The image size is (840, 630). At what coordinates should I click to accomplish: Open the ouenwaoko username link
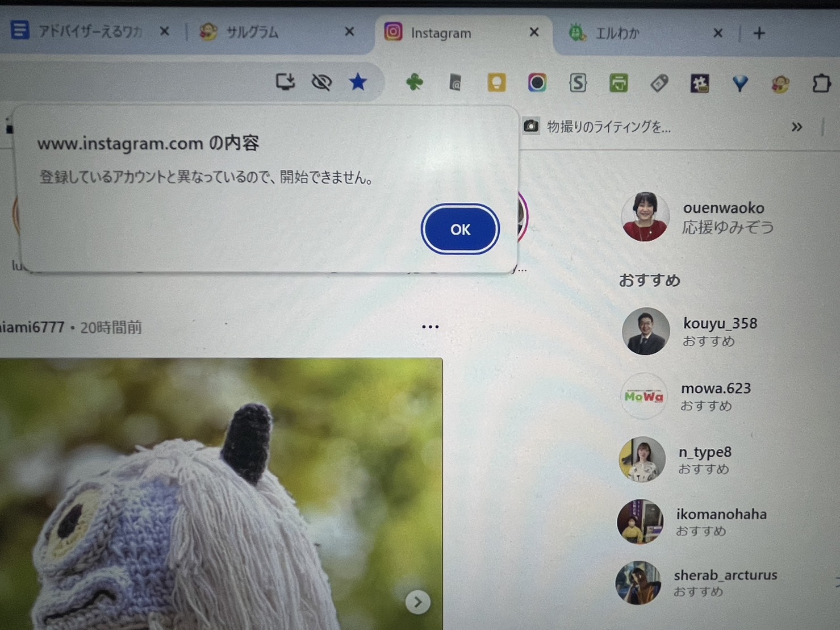pyautogui.click(x=723, y=208)
